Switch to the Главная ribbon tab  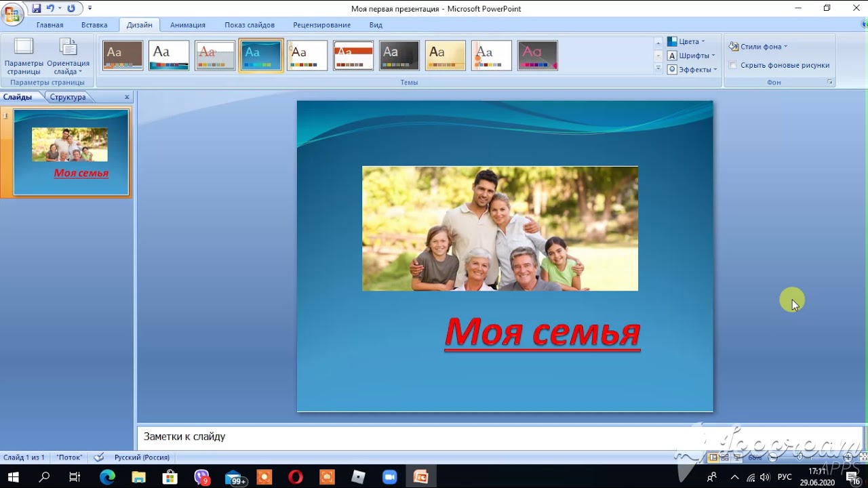pyautogui.click(x=50, y=25)
